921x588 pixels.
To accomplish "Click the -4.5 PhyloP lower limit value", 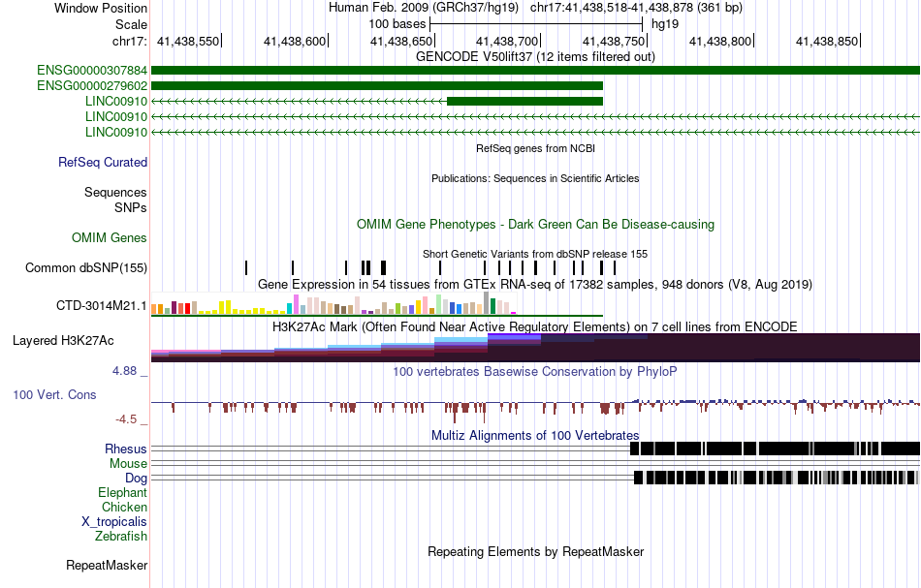I will click(126, 419).
